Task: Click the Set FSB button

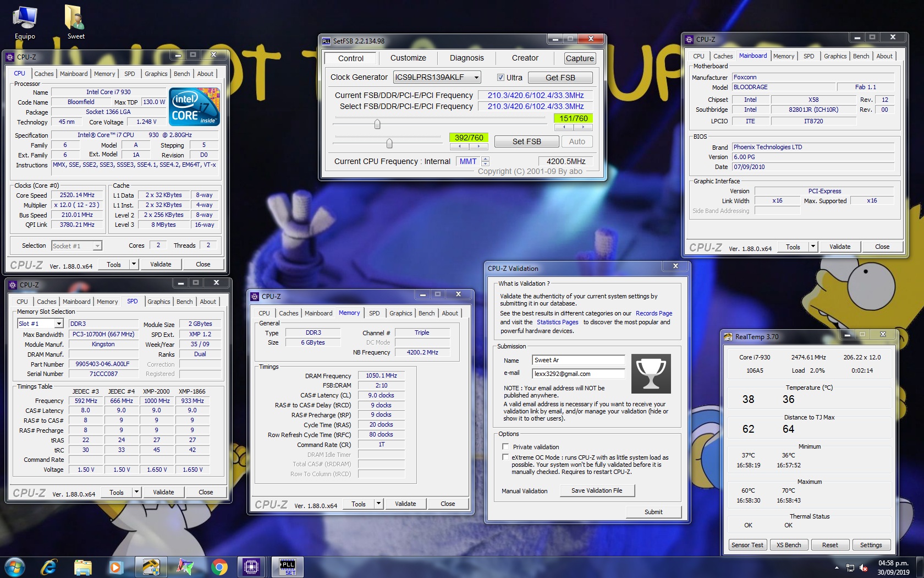Action: pos(526,141)
